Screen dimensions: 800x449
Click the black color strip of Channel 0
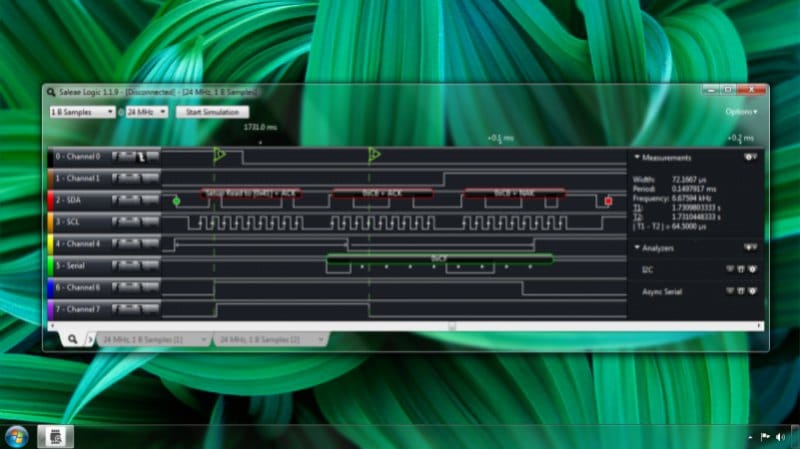click(51, 157)
